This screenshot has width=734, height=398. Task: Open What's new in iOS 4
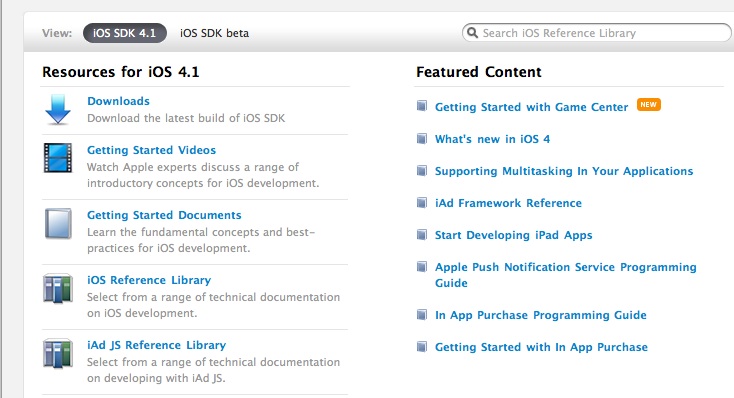pyautogui.click(x=492, y=139)
